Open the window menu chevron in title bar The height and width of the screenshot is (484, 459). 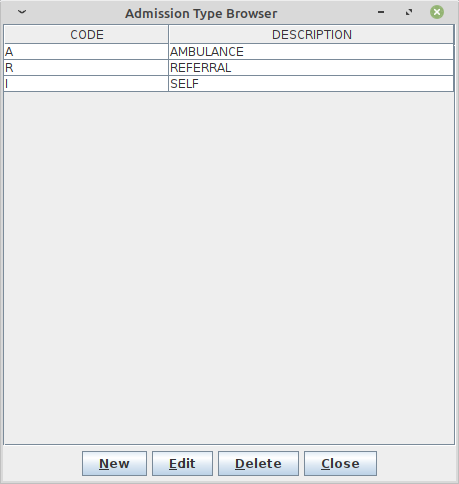click(x=22, y=12)
